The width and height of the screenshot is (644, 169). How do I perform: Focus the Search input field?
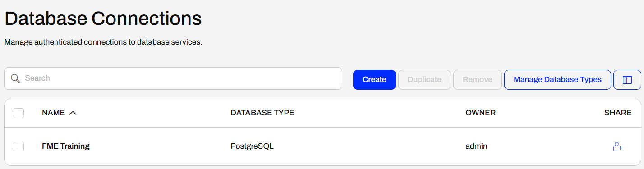point(173,78)
